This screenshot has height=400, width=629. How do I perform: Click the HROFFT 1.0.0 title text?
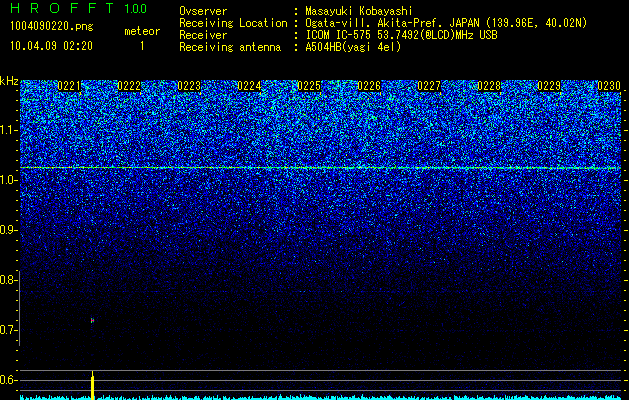(79, 8)
